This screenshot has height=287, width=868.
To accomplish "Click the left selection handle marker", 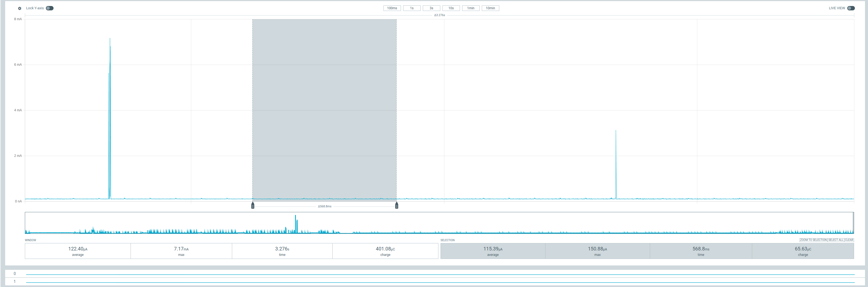I will click(253, 205).
